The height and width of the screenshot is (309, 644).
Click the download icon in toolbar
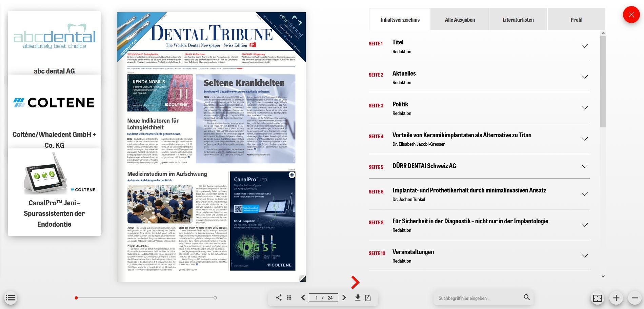[x=357, y=297]
